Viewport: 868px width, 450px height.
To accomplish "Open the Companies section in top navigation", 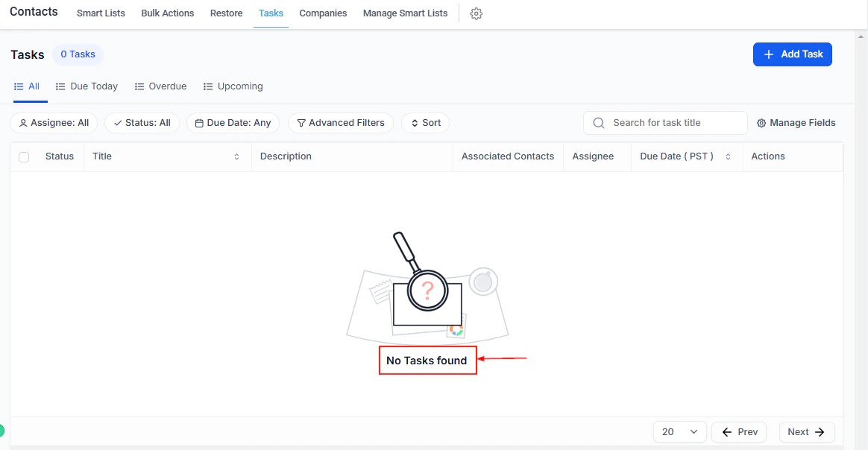I will pos(323,13).
